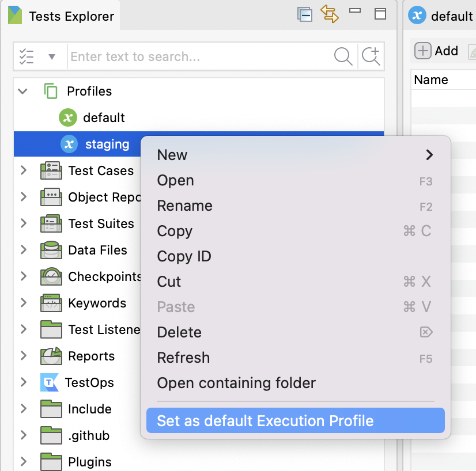The width and height of the screenshot is (476, 471).
Task: Click the Add button in profile editor
Action: pos(437,51)
